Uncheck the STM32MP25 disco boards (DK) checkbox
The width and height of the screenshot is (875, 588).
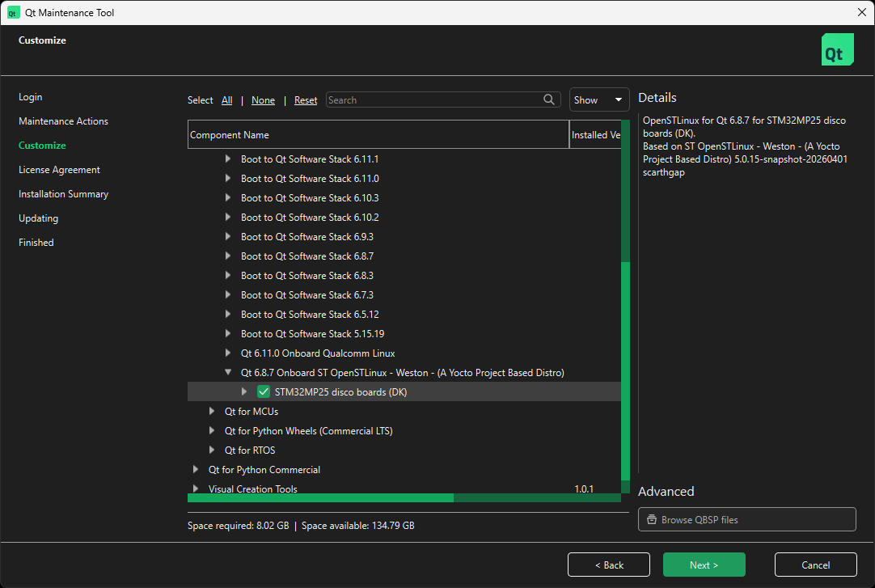pos(264,391)
